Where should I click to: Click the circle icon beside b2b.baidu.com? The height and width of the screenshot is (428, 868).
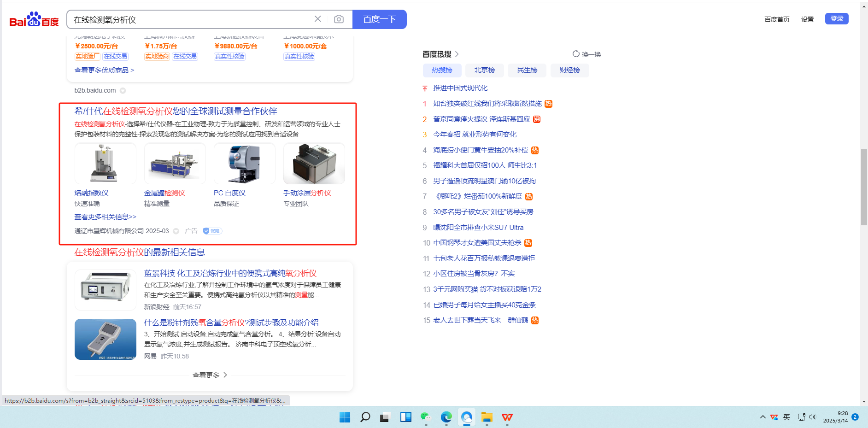coord(123,91)
